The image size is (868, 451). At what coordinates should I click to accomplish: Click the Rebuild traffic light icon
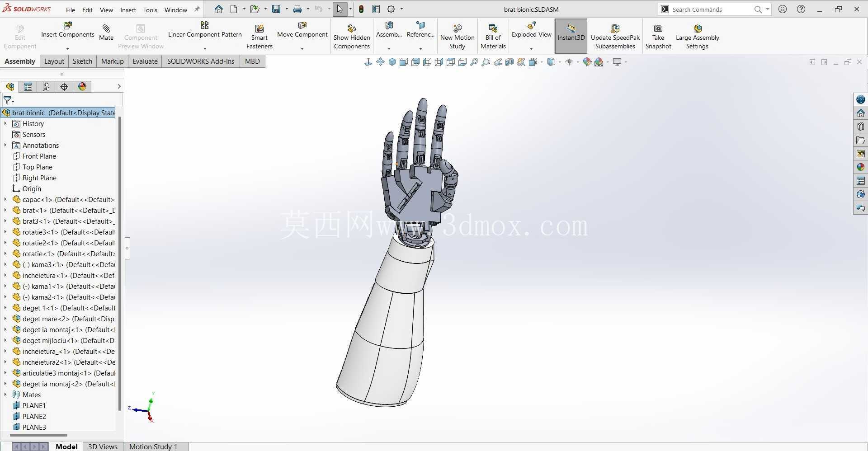point(361,9)
